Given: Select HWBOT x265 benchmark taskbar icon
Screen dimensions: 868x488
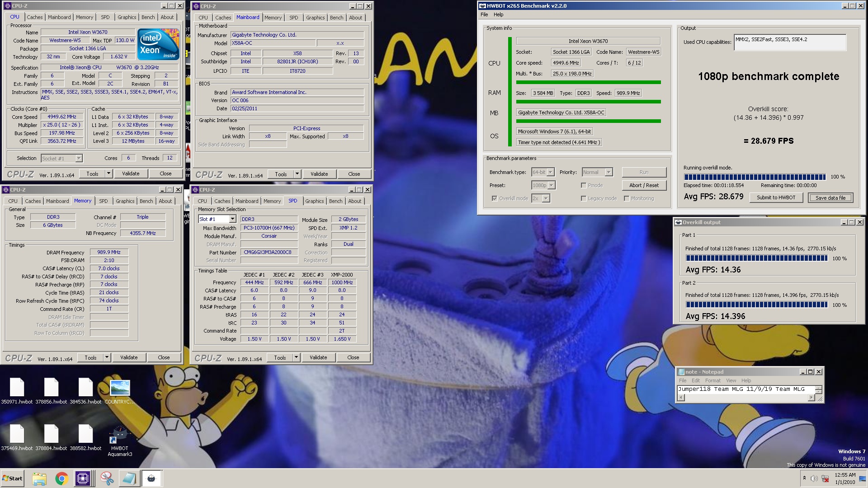Looking at the screenshot, I should point(151,479).
